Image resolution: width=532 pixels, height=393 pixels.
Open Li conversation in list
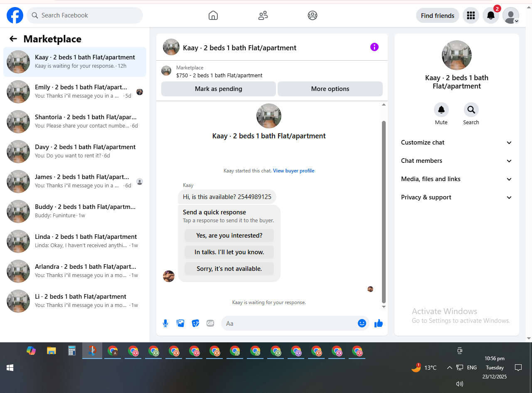point(75,301)
